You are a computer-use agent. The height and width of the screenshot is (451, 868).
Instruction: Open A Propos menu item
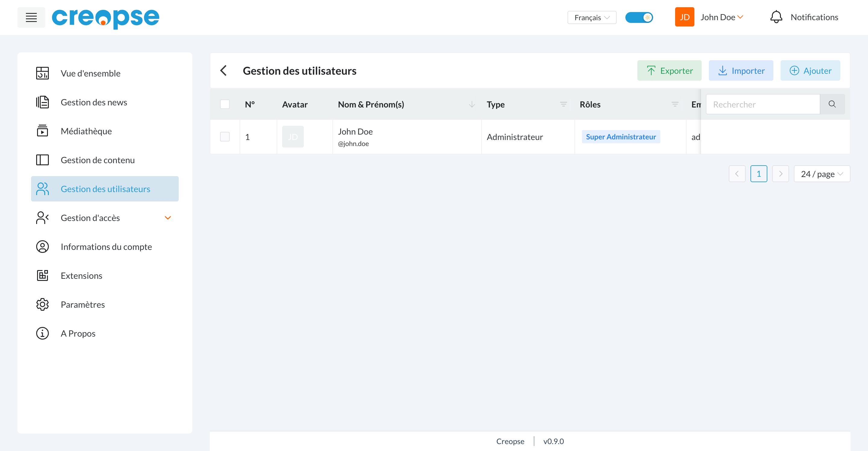click(x=105, y=334)
